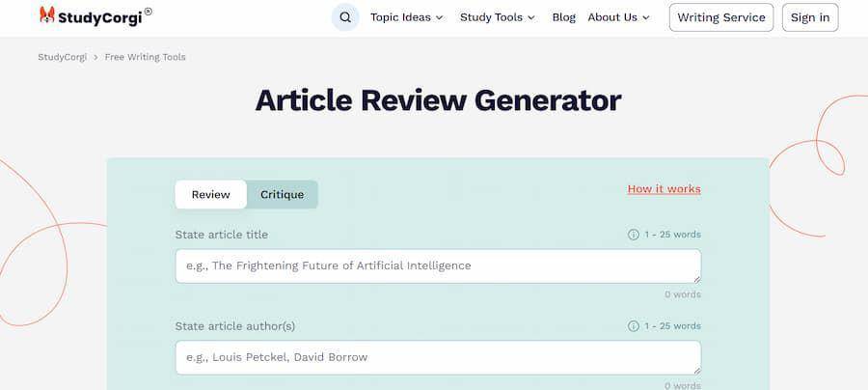Open the Free Writing Tools breadcrumb
Image resolution: width=868 pixels, height=390 pixels.
click(x=145, y=57)
